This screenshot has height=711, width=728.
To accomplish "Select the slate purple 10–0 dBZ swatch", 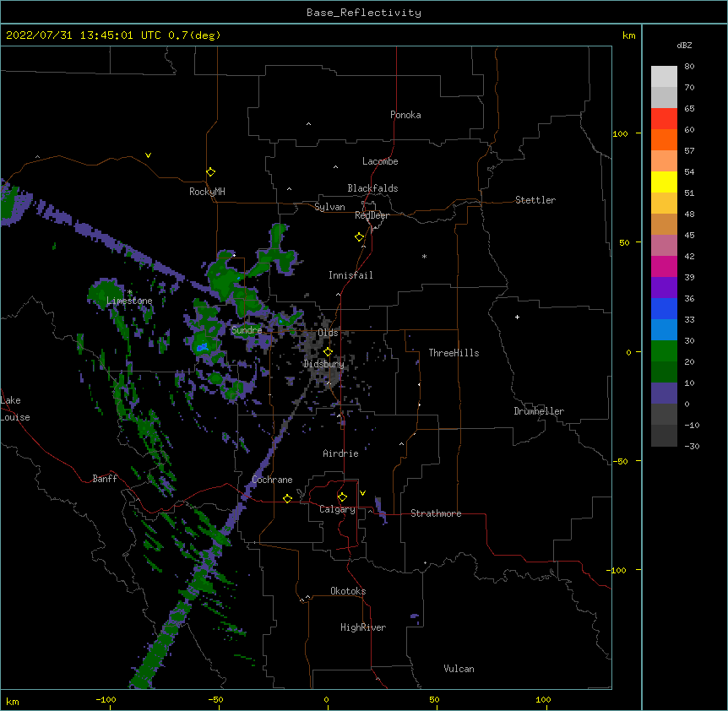I will 664,393.
